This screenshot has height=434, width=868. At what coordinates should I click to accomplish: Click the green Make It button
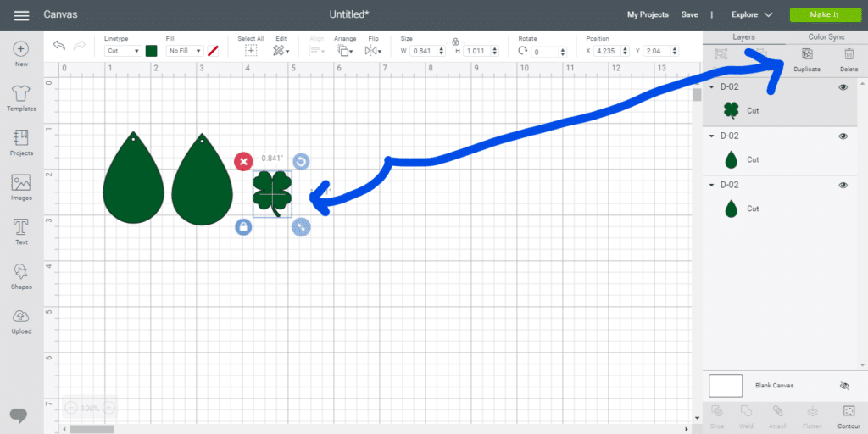click(x=823, y=15)
